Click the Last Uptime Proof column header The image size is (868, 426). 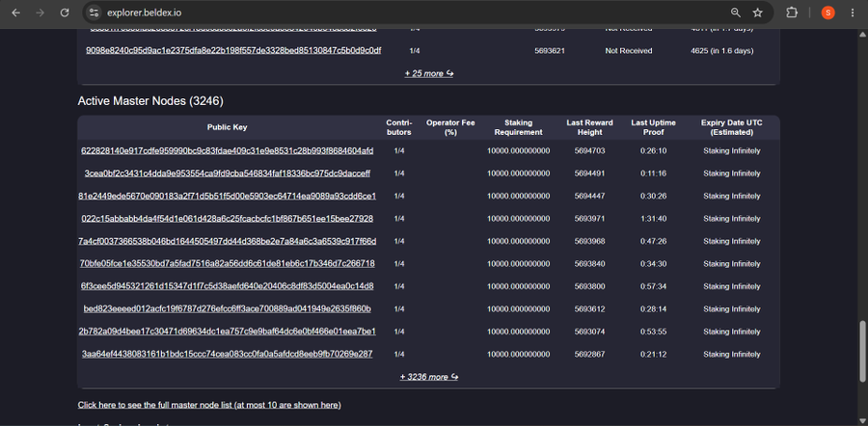653,127
